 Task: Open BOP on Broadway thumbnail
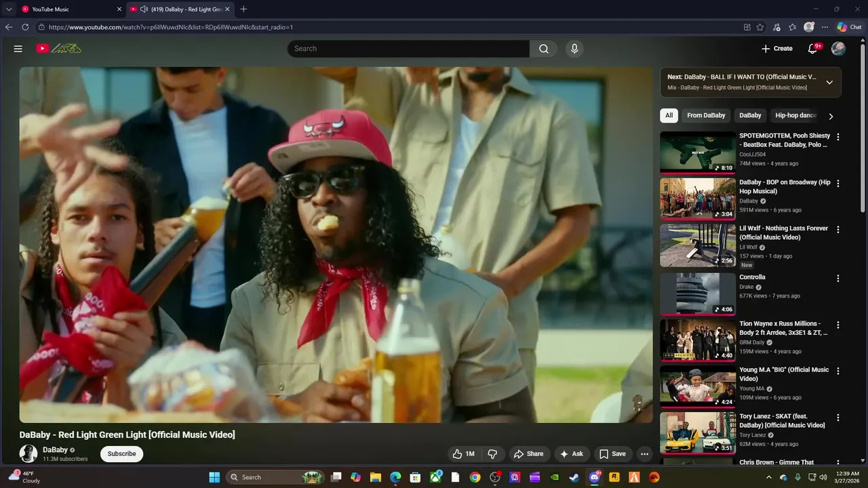point(698,199)
